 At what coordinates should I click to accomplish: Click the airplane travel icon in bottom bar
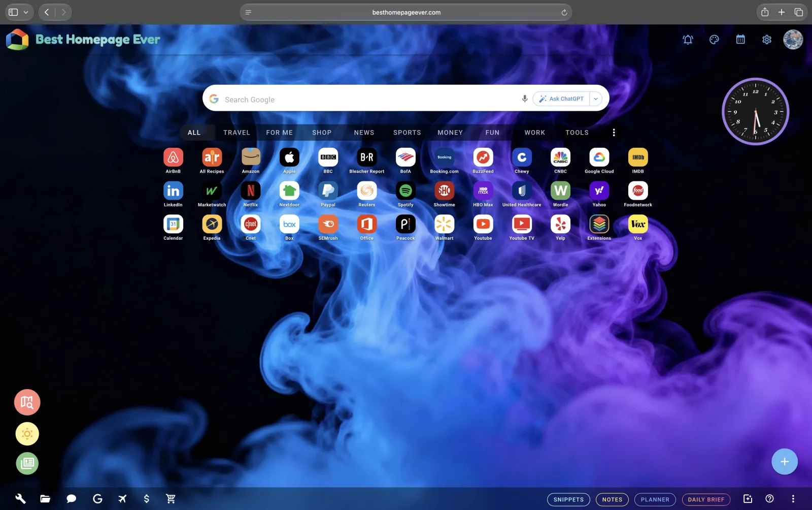point(122,499)
